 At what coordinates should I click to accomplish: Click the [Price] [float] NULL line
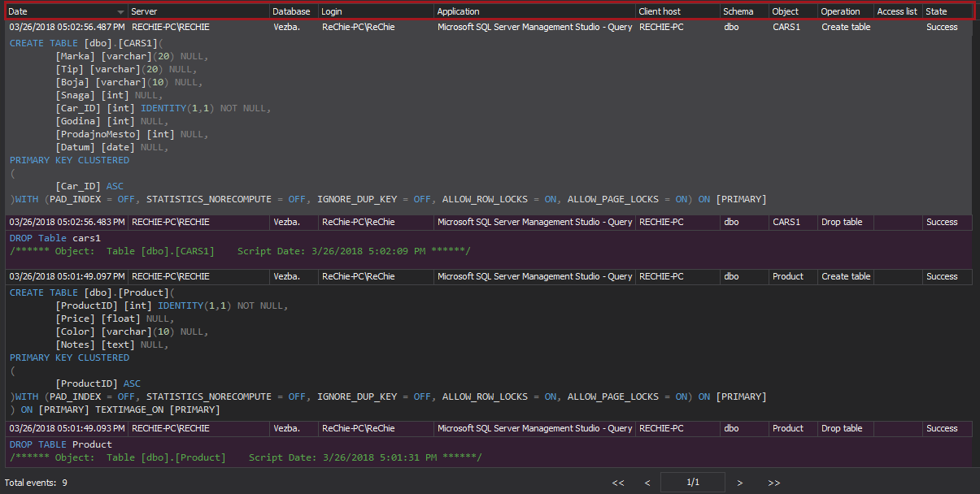pos(115,318)
